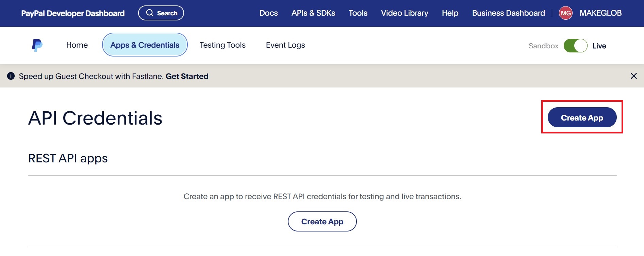Screen dimensions: 644x256
Task: Select the Sandbox label
Action: (x=543, y=46)
